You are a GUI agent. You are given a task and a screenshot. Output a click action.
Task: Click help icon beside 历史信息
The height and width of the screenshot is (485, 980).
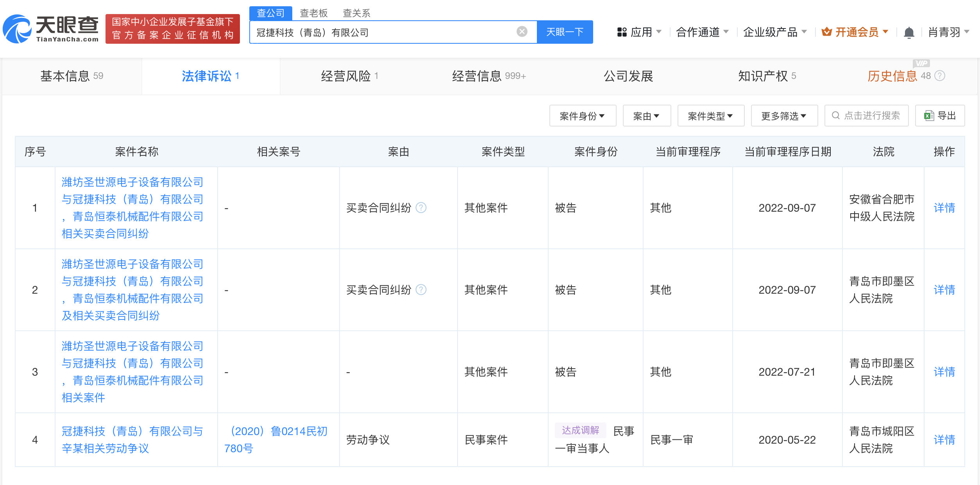pyautogui.click(x=939, y=76)
